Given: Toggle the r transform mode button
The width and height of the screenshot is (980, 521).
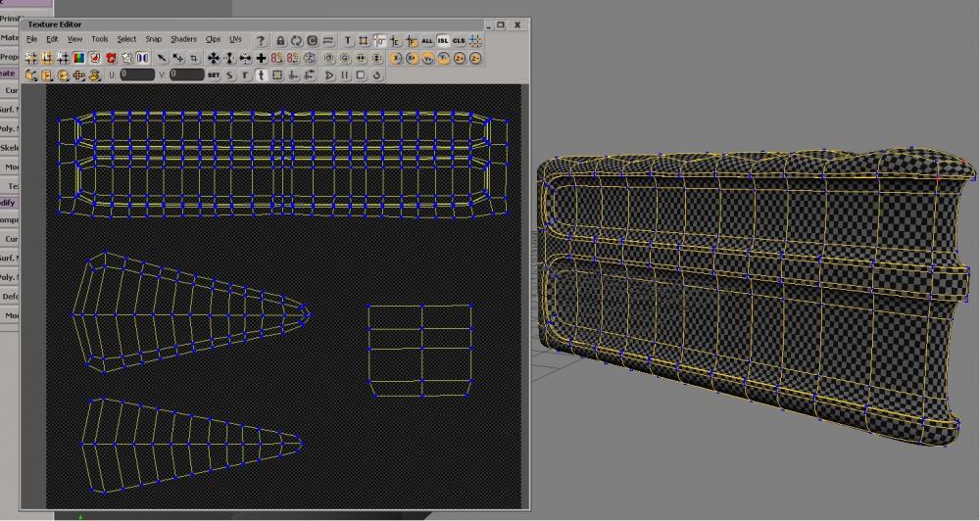Looking at the screenshot, I should [245, 75].
